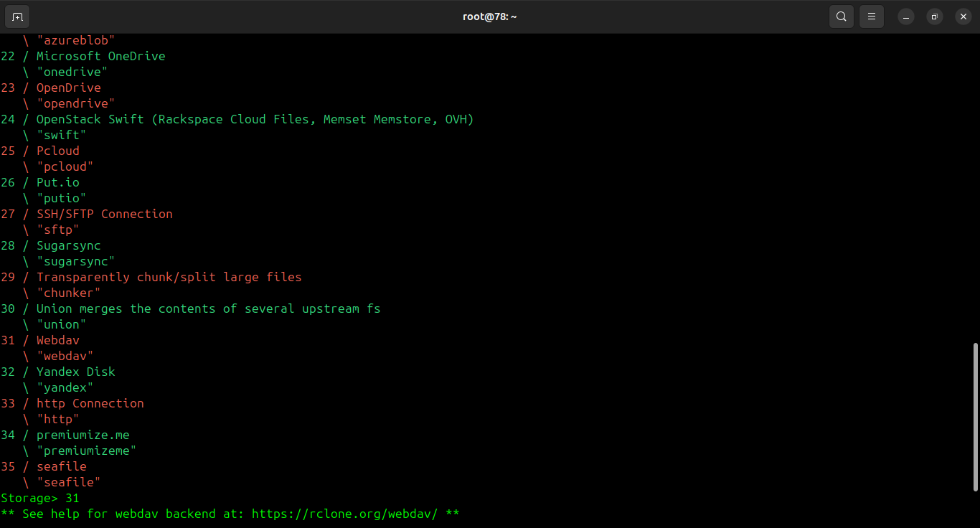Click the Microsoft OneDrive entry
980x528 pixels.
(x=83, y=56)
